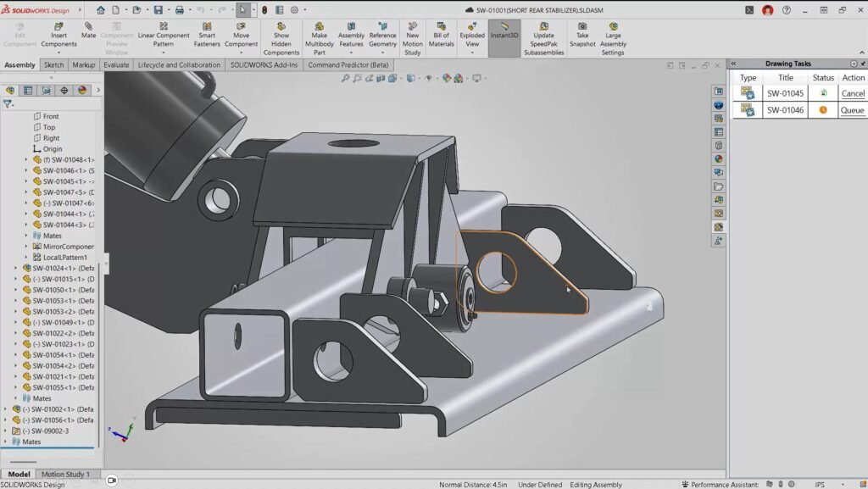Screen dimensions: 868x489
Task: Expand the SW-01046<1> tree node
Action: point(25,170)
